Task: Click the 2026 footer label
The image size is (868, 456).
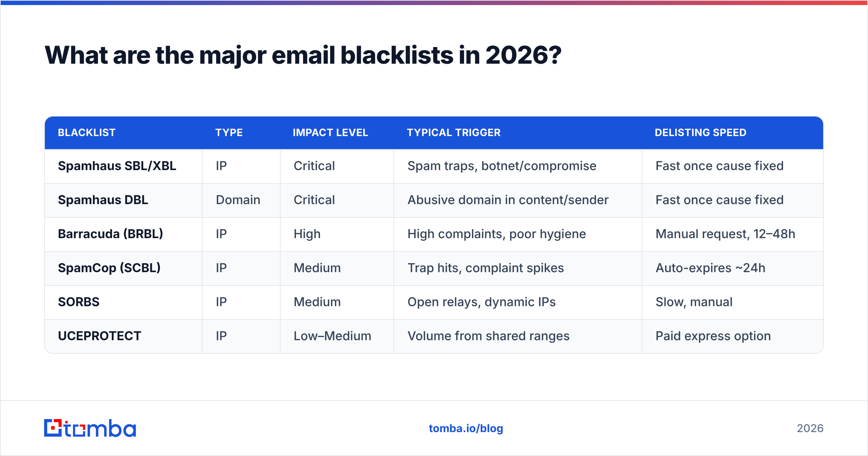Action: (810, 428)
